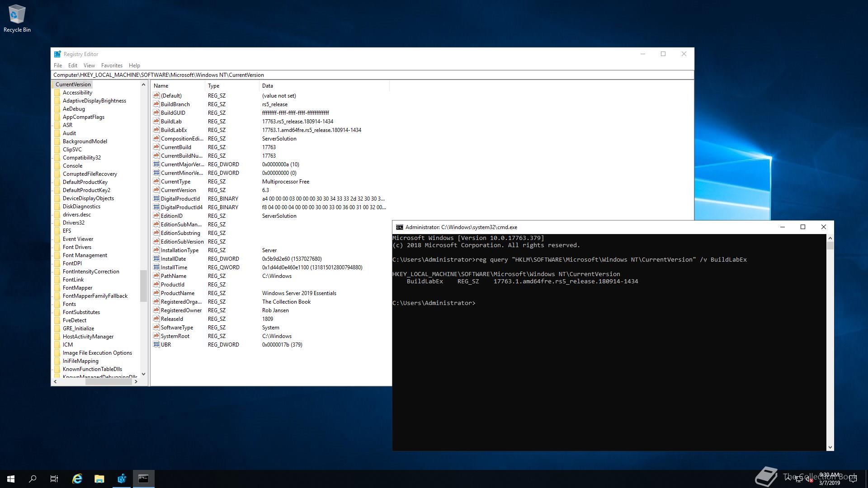Image resolution: width=868 pixels, height=488 pixels.
Task: Click tree pane horizontal scroll left arrow
Action: (55, 382)
